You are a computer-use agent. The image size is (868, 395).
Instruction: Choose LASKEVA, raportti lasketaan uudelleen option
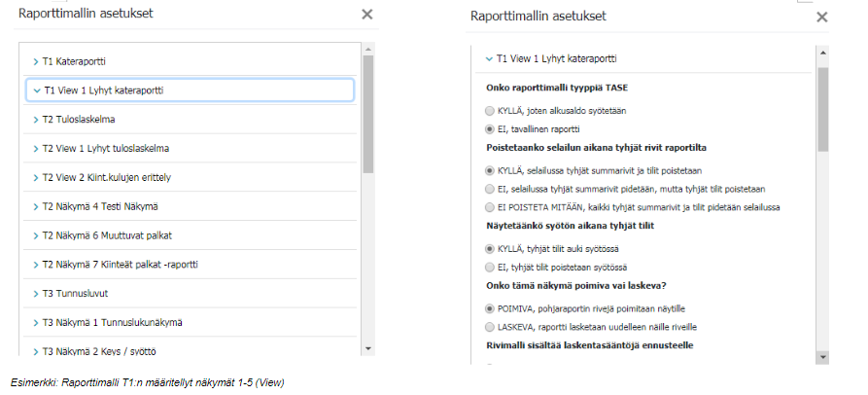[x=489, y=327]
